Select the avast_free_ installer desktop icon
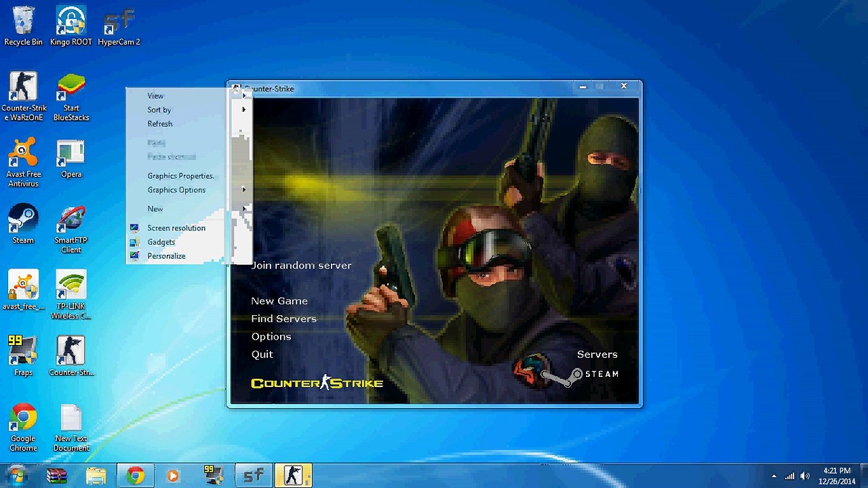This screenshot has height=488, width=868. click(23, 291)
